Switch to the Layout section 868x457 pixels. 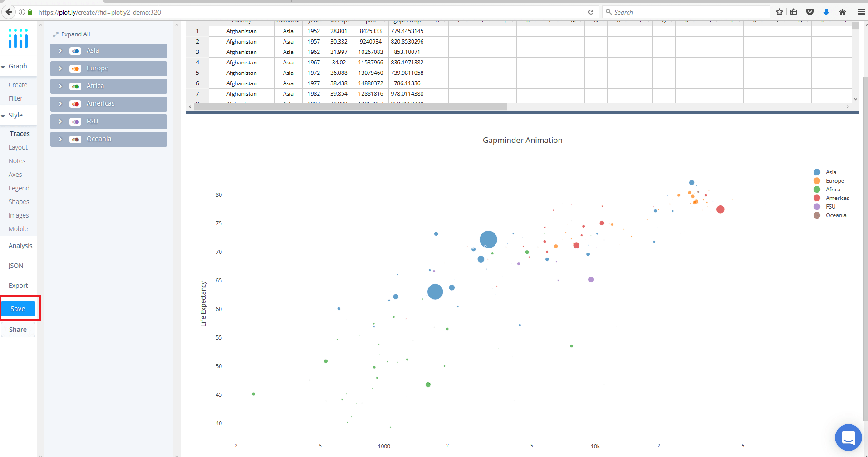point(18,147)
